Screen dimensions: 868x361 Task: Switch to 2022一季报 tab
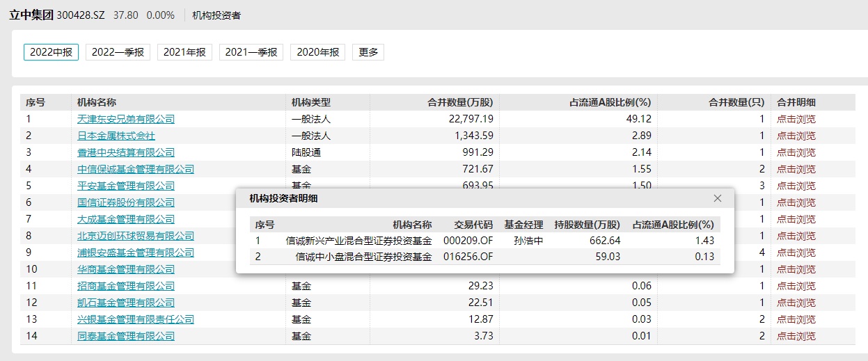click(118, 52)
